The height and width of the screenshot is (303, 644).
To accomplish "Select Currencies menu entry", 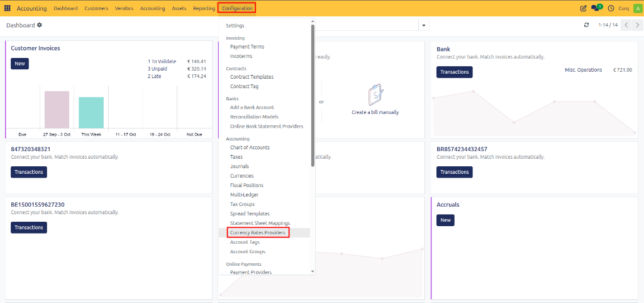I will point(242,176).
